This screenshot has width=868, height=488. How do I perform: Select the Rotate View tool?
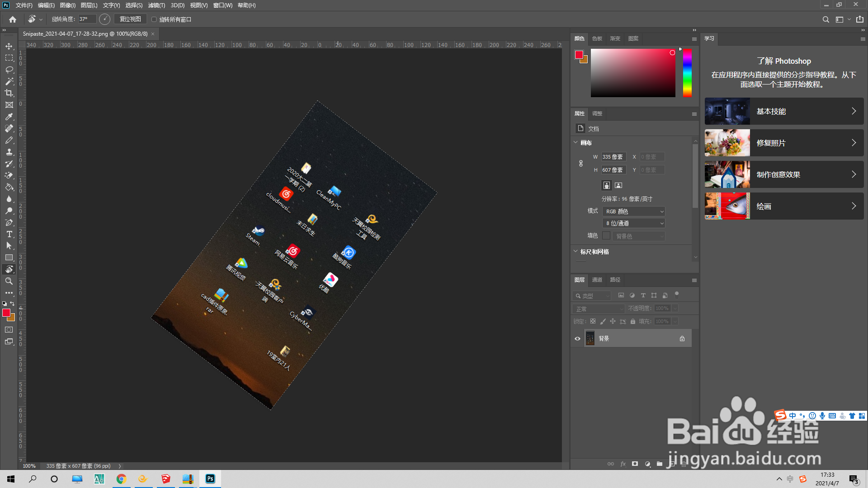pos(9,269)
